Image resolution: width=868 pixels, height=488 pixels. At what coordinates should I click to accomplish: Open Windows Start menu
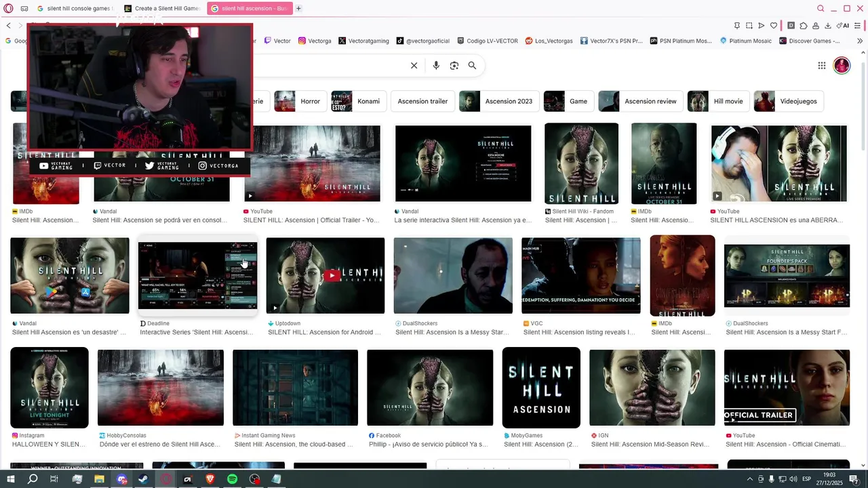click(x=11, y=479)
